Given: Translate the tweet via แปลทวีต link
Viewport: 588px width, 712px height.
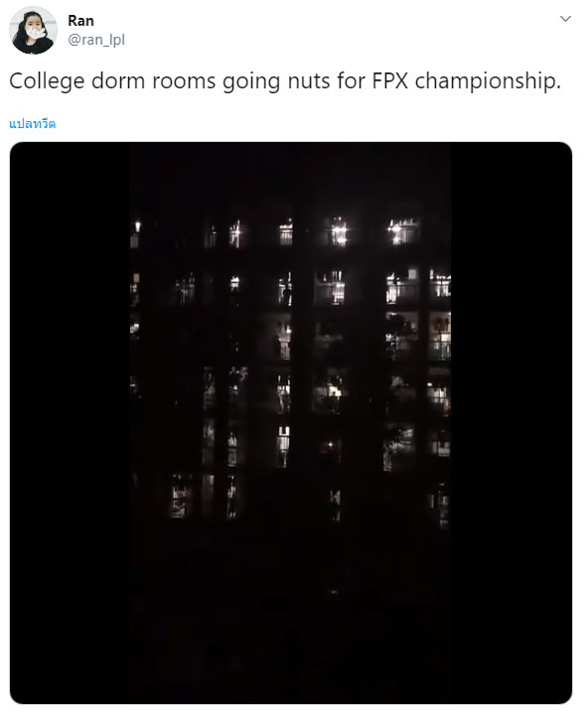Looking at the screenshot, I should (x=32, y=123).
